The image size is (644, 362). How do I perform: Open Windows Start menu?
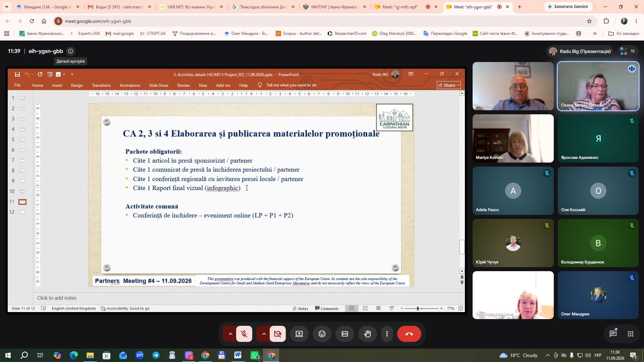8,355
